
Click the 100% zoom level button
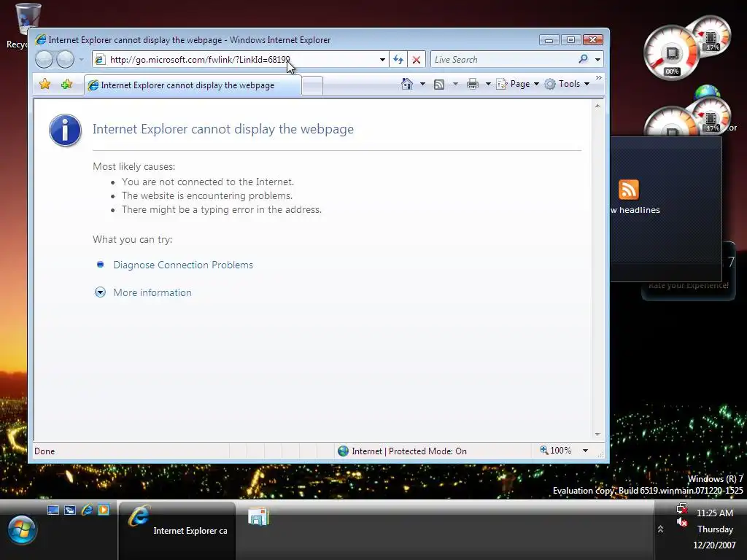point(555,451)
